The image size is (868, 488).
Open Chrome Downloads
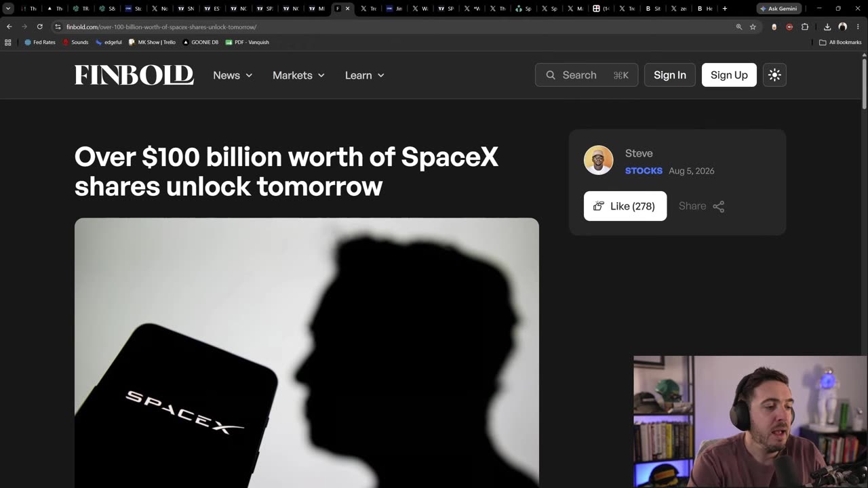pyautogui.click(x=827, y=26)
